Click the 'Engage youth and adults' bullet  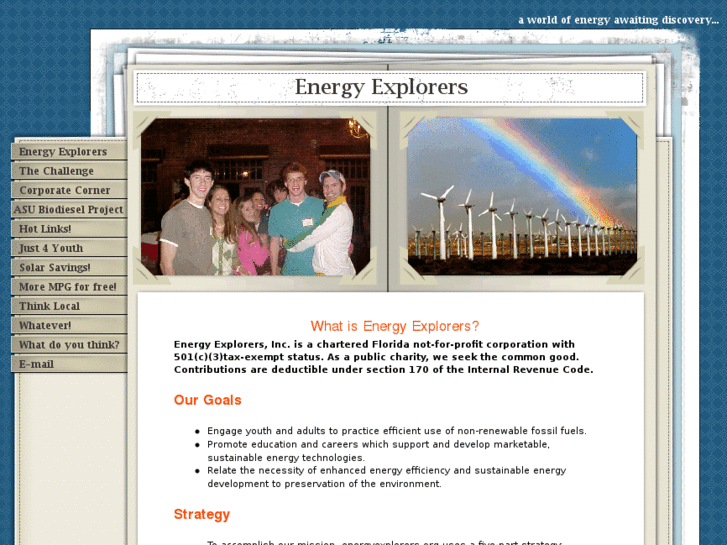(x=396, y=431)
